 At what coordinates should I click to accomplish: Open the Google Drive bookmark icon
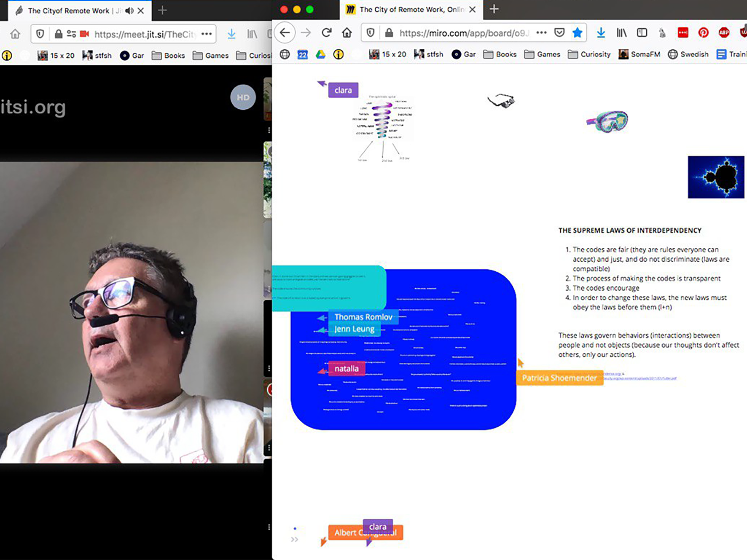(320, 54)
